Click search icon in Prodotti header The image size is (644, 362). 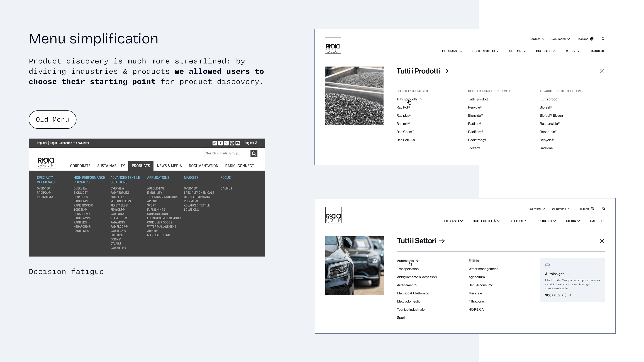(603, 39)
